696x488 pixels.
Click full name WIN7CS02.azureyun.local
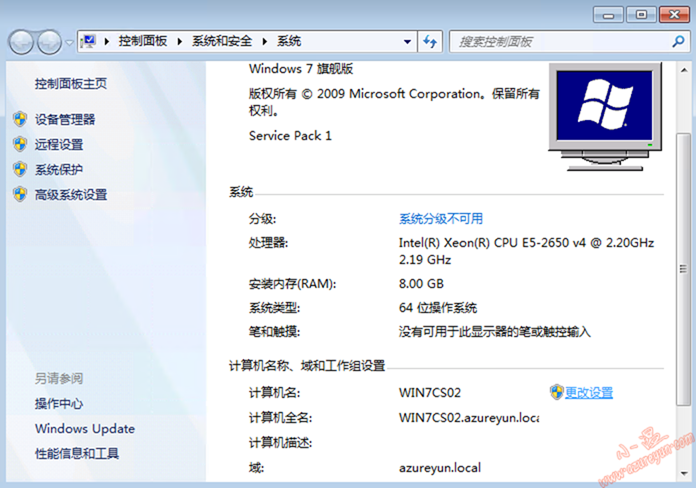tap(469, 417)
